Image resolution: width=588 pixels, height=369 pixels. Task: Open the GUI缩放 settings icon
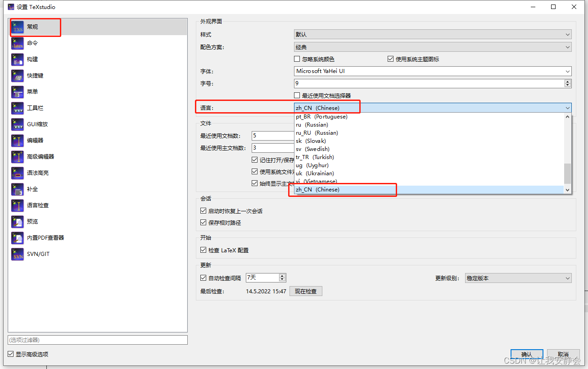18,124
